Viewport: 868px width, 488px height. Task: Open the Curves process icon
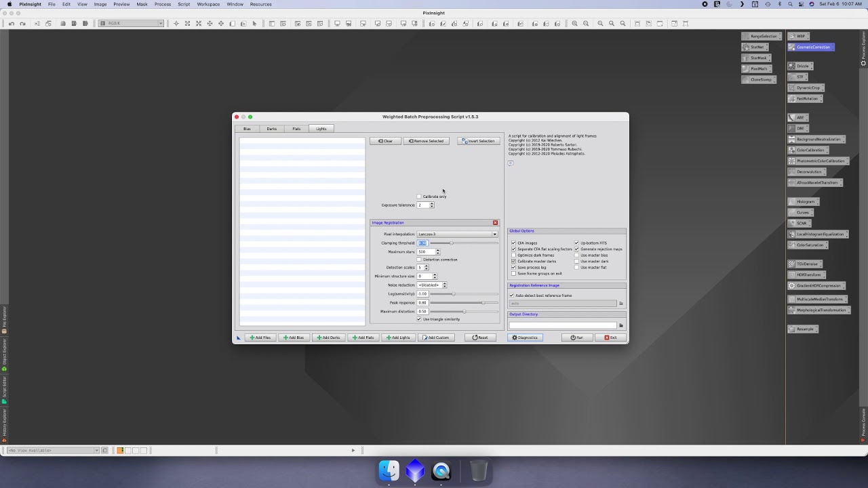[800, 212]
